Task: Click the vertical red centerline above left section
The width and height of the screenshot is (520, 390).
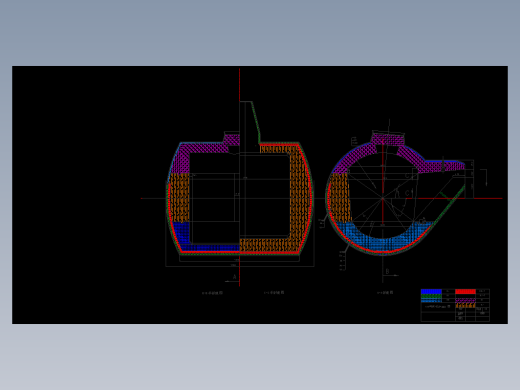Action: 239,85
